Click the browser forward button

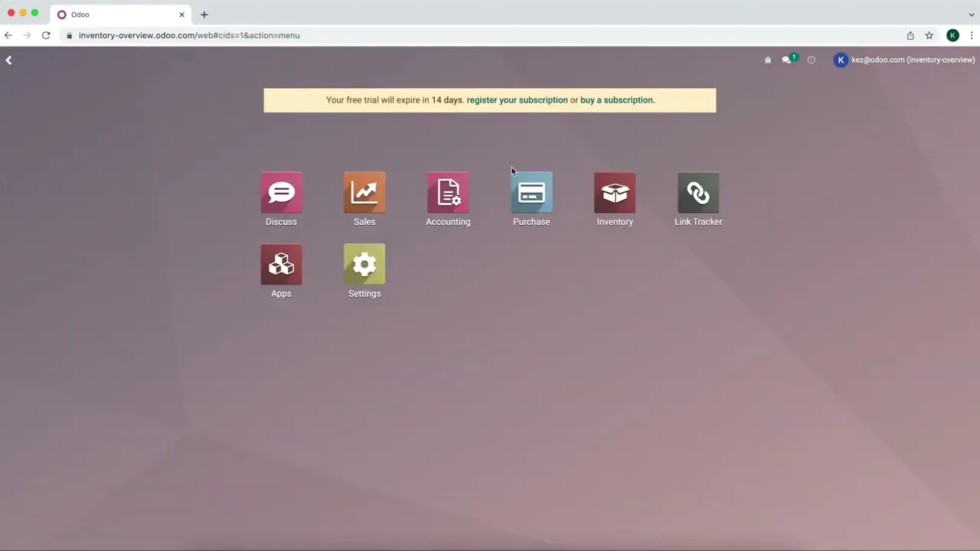pyautogui.click(x=28, y=35)
